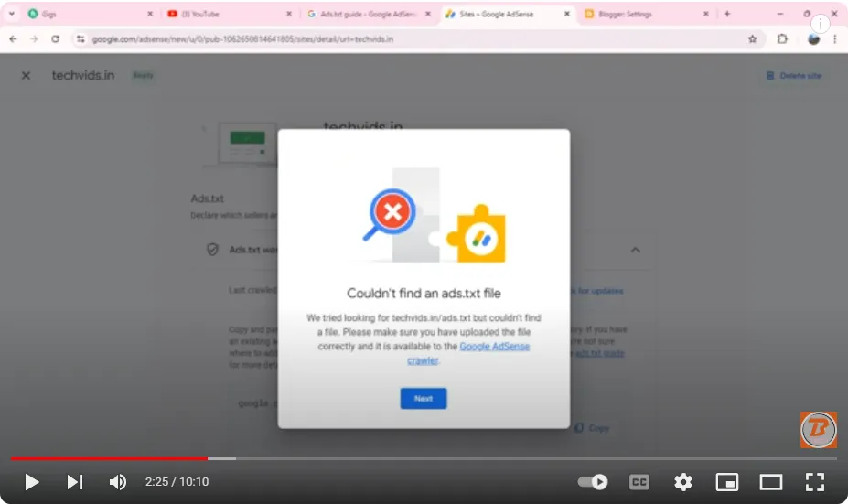Screen dimensions: 848x504
Task: Go forward in browser
Action: (x=34, y=39)
